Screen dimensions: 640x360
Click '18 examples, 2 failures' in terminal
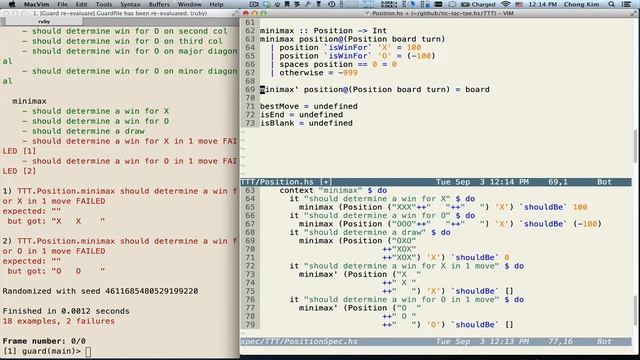click(58, 321)
